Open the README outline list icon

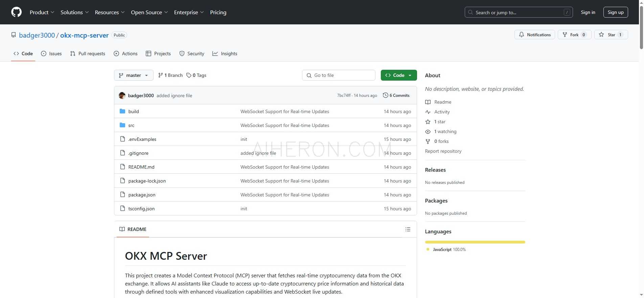[408, 229]
